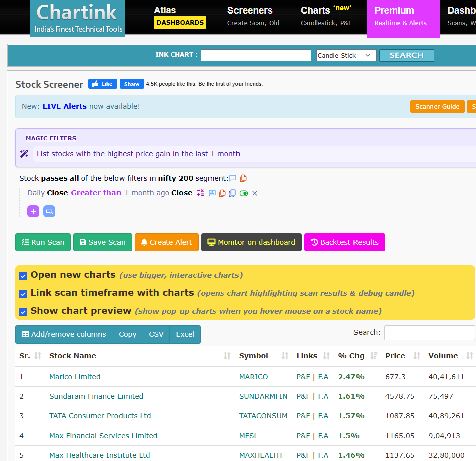Select the highest price gain magic filter suggestion
The width and height of the screenshot is (476, 461).
[138, 154]
